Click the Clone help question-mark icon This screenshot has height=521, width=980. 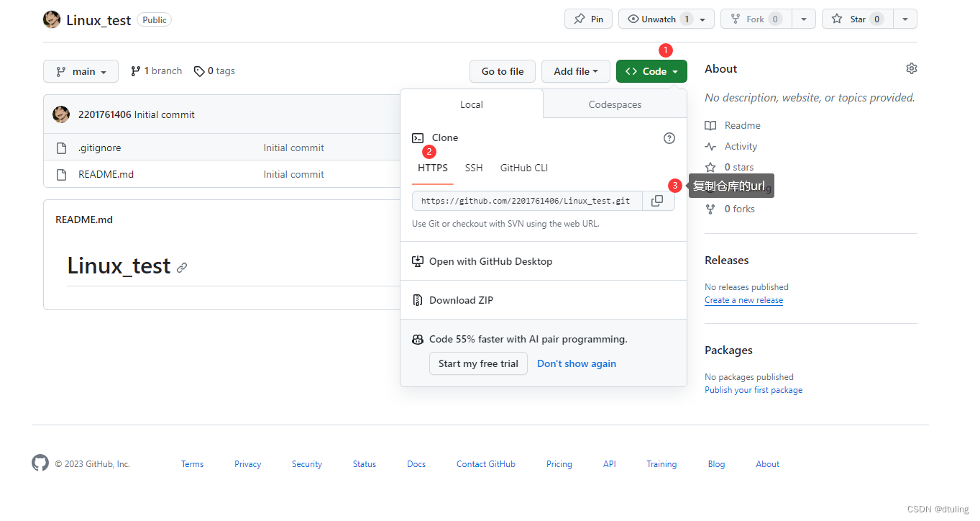(669, 138)
